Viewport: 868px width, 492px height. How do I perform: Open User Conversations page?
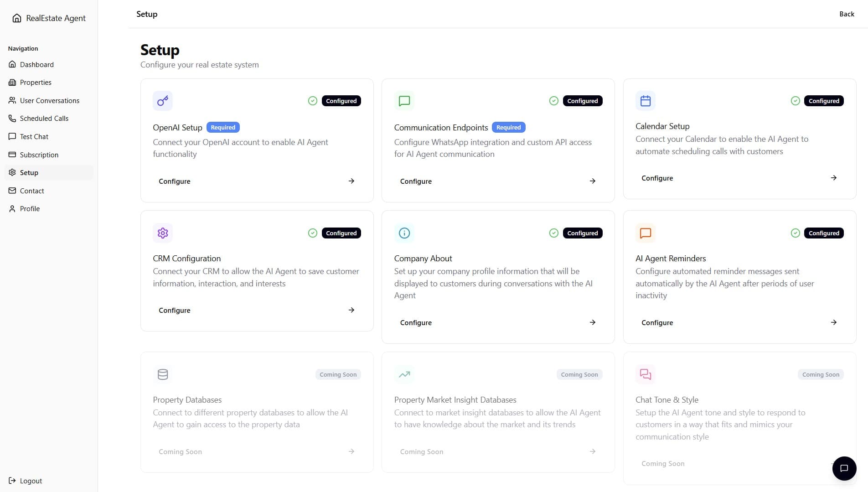49,100
